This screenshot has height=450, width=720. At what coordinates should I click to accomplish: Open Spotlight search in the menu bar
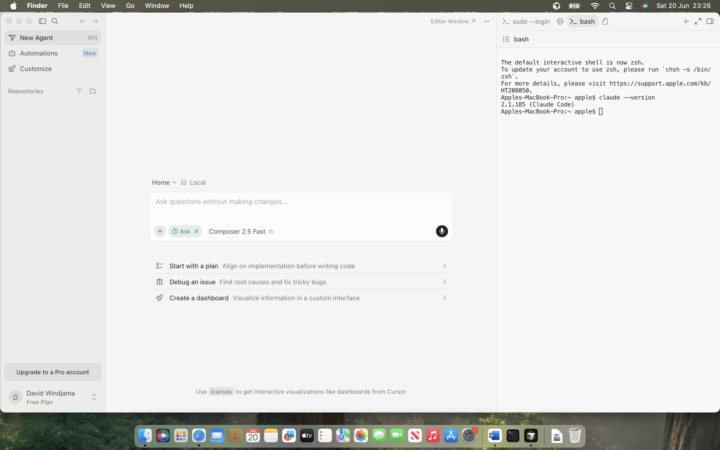tap(612, 6)
